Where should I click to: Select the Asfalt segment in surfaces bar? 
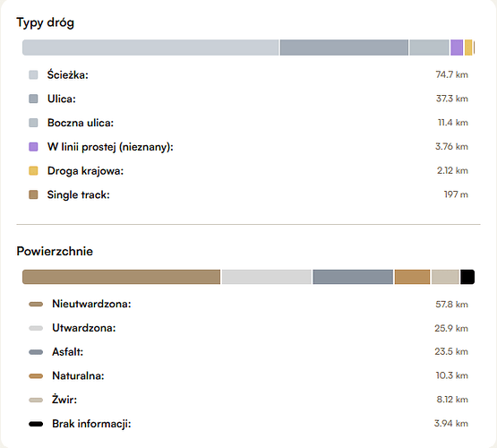[353, 277]
